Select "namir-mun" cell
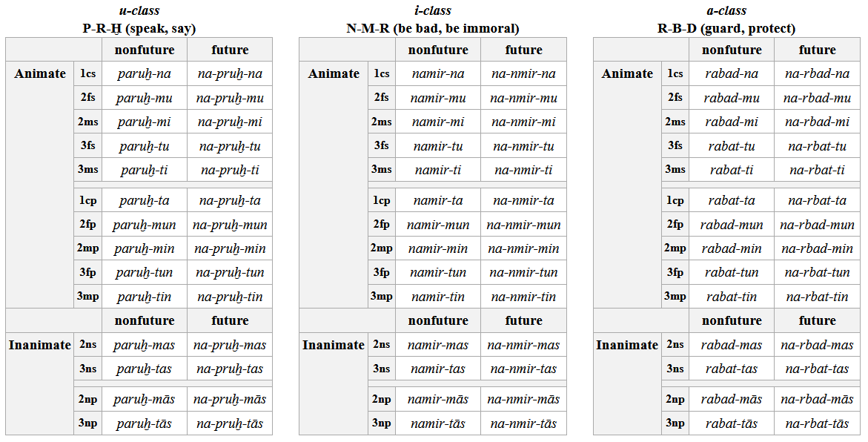This screenshot has height=442, width=868. 438,225
